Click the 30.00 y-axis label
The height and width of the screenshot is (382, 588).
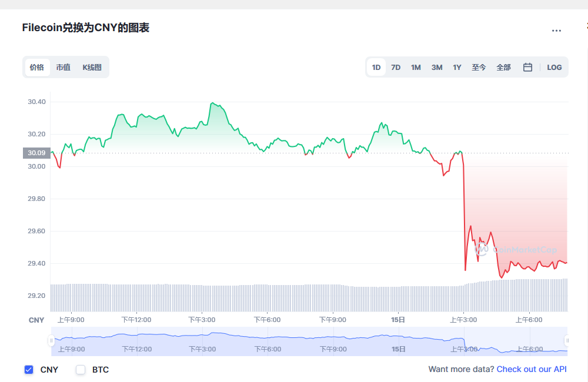(x=36, y=166)
